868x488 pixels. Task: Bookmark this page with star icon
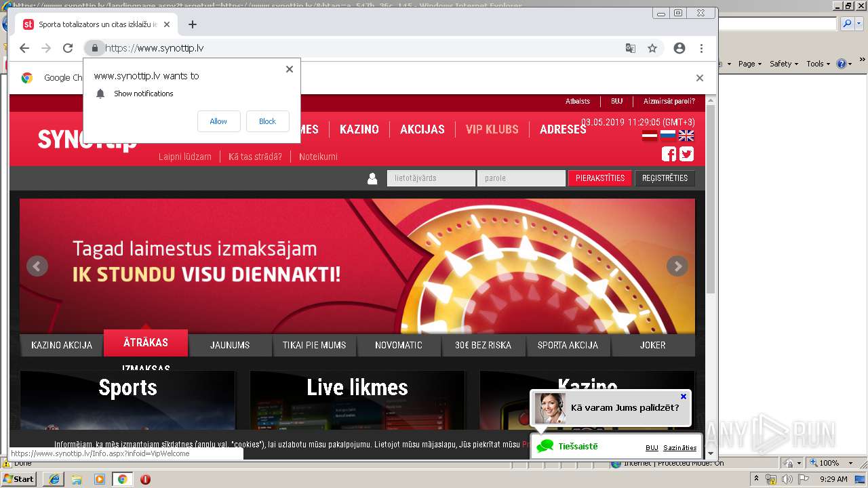[652, 48]
